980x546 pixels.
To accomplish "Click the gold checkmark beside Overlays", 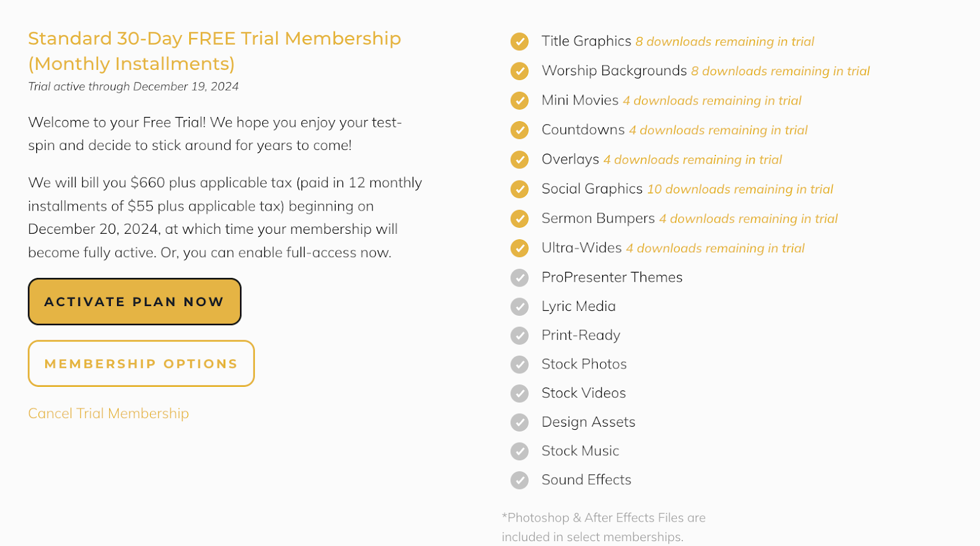I will [519, 160].
